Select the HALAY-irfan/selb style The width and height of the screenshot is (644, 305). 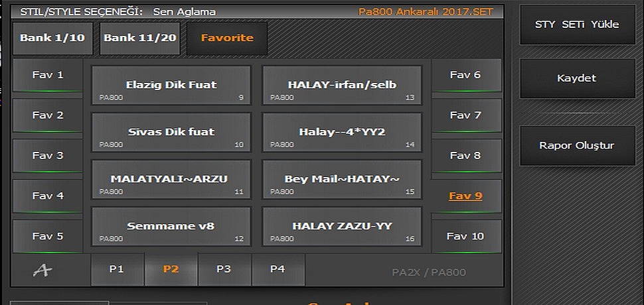pyautogui.click(x=342, y=86)
